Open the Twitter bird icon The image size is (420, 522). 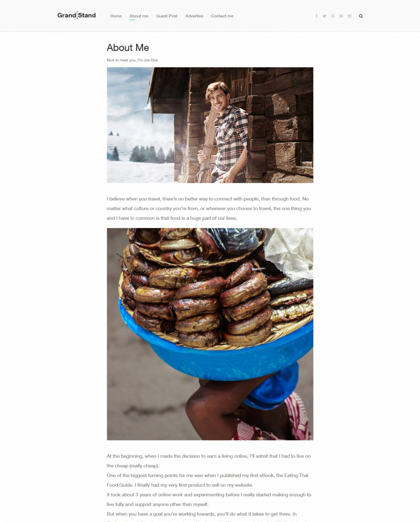(x=324, y=16)
